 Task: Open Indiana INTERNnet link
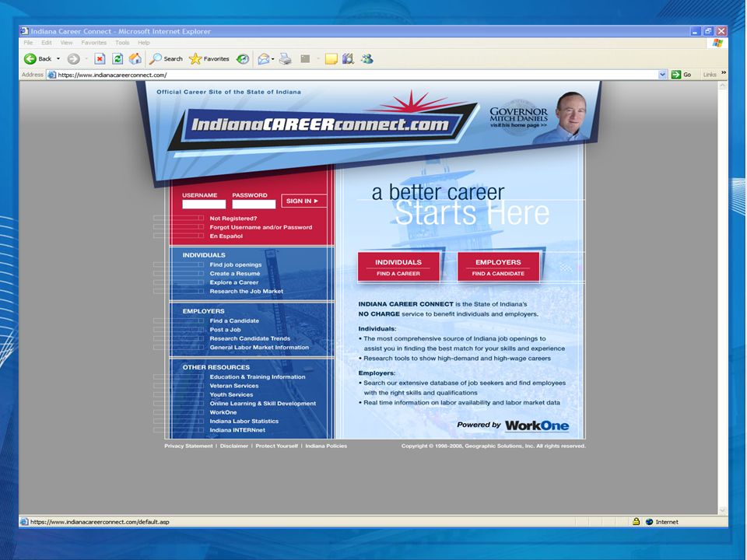pyautogui.click(x=238, y=430)
